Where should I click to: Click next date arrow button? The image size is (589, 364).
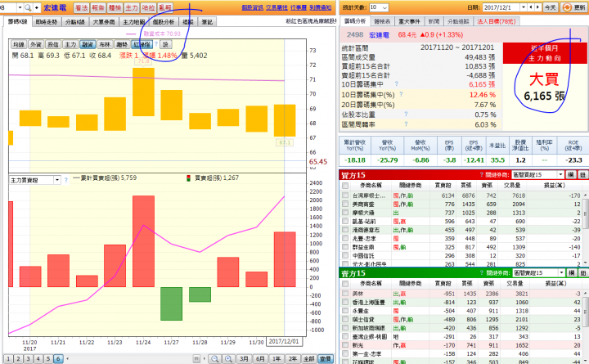pyautogui.click(x=537, y=7)
